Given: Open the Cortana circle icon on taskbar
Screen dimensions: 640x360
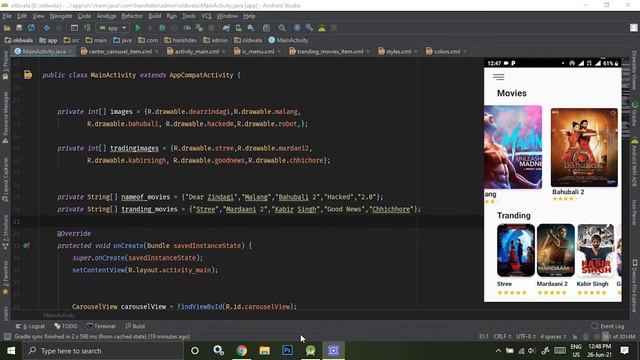Looking at the screenshot, I should pyautogui.click(x=195, y=351).
